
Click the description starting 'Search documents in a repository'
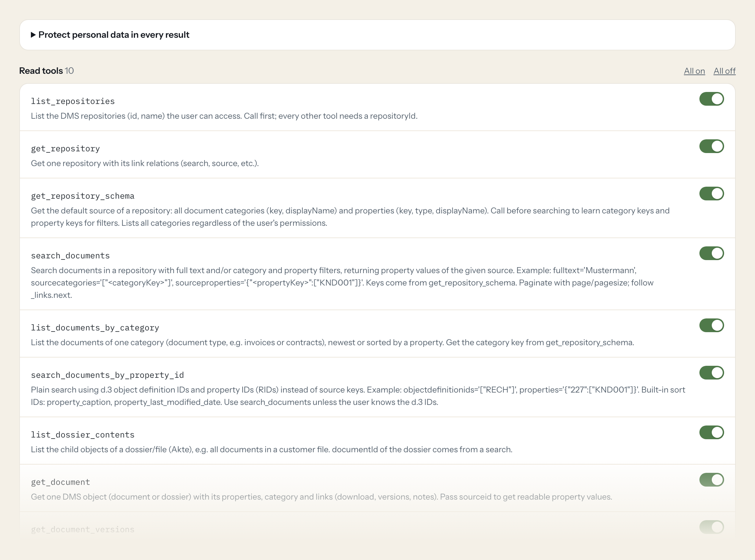tap(342, 283)
